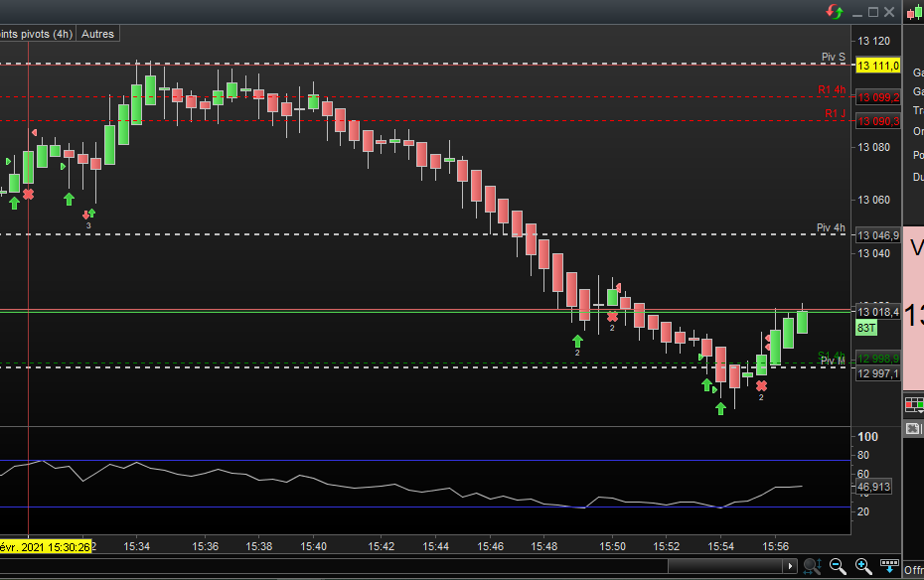Image resolution: width=924 pixels, height=580 pixels.
Task: Click the green 83T tick label
Action: [866, 328]
